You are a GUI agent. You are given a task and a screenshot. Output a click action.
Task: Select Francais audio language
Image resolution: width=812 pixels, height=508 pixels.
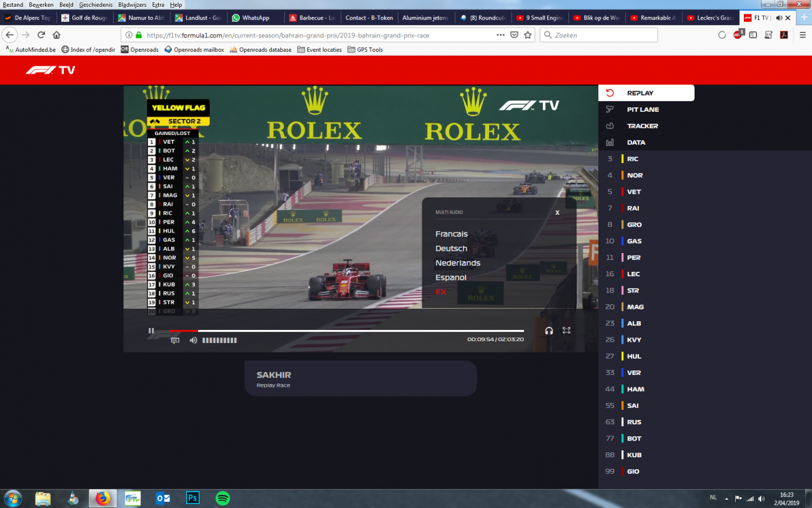(452, 234)
